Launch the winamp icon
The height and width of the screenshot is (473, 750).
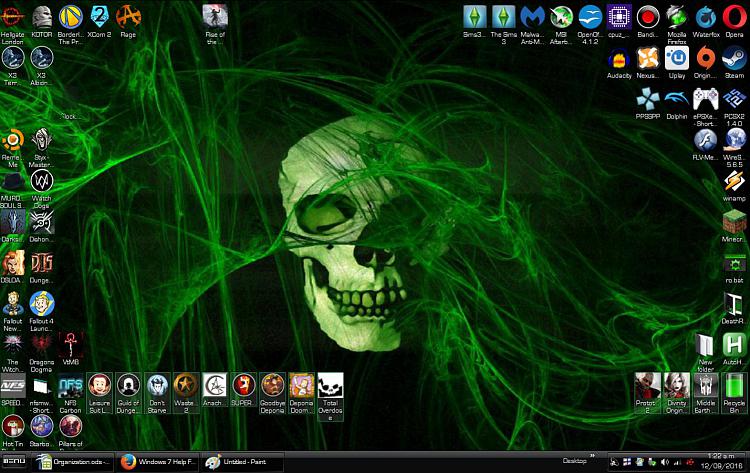pos(734,185)
